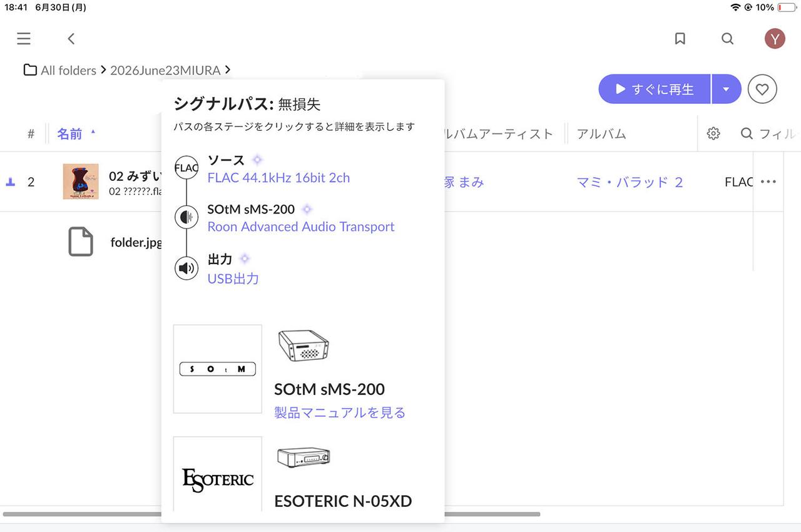Click the sparkle next to SOtM sMS-200
801x532 pixels.
click(307, 209)
